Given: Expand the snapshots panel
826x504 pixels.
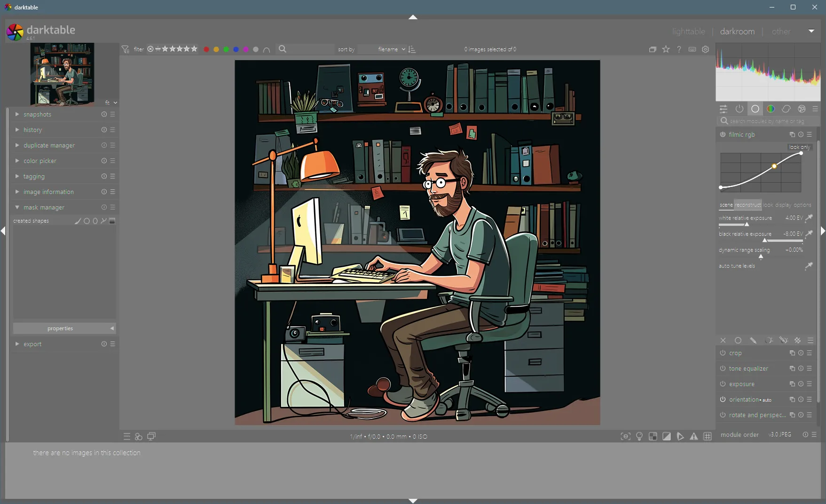Looking at the screenshot, I should (x=17, y=115).
